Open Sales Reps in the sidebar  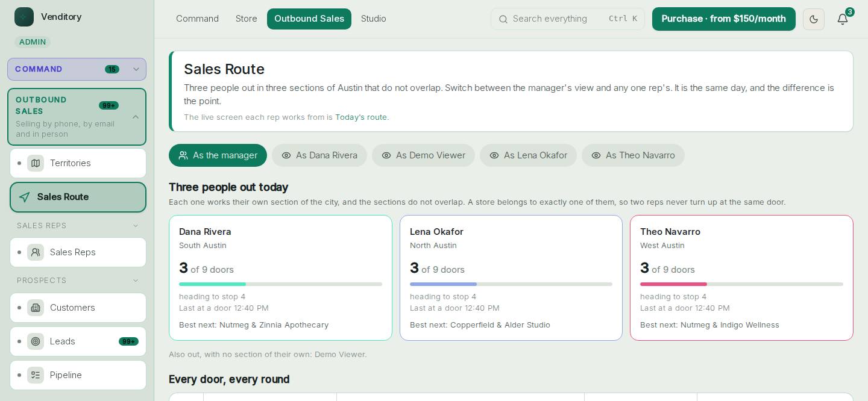point(78,252)
